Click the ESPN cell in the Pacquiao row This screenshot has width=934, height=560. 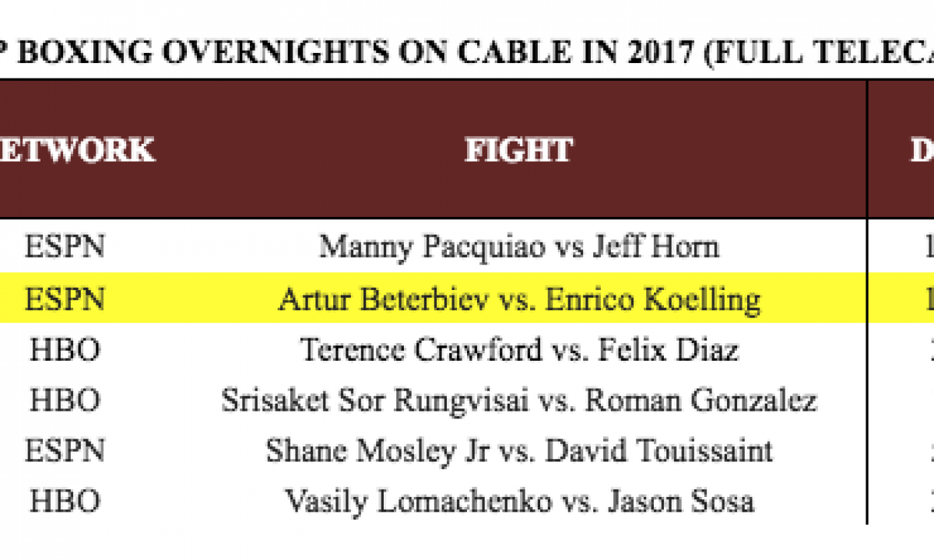pyautogui.click(x=65, y=247)
